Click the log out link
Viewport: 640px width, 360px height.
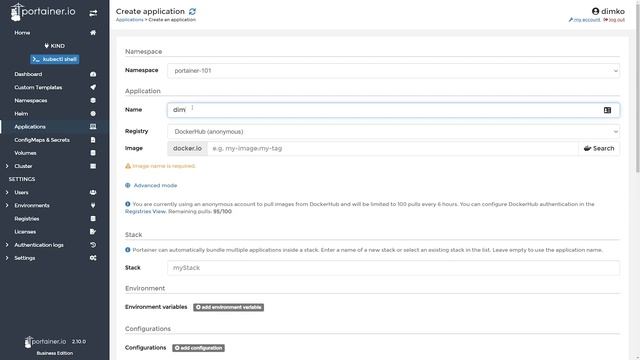614,20
